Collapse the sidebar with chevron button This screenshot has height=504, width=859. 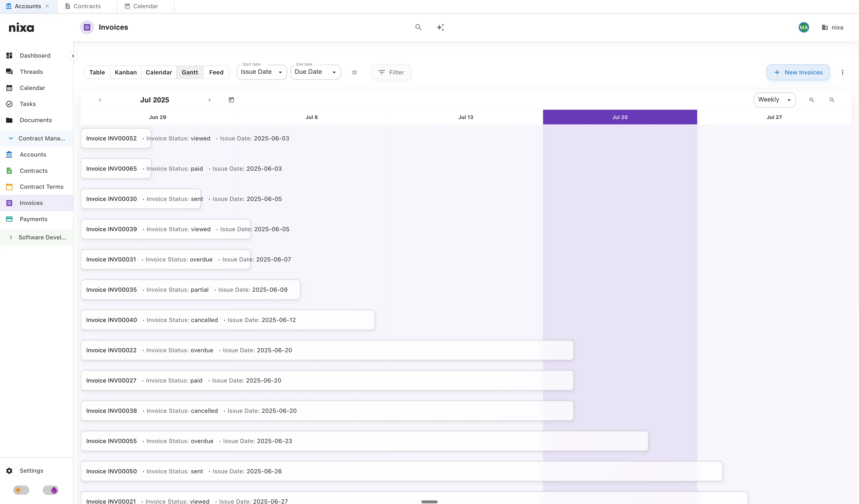73,56
